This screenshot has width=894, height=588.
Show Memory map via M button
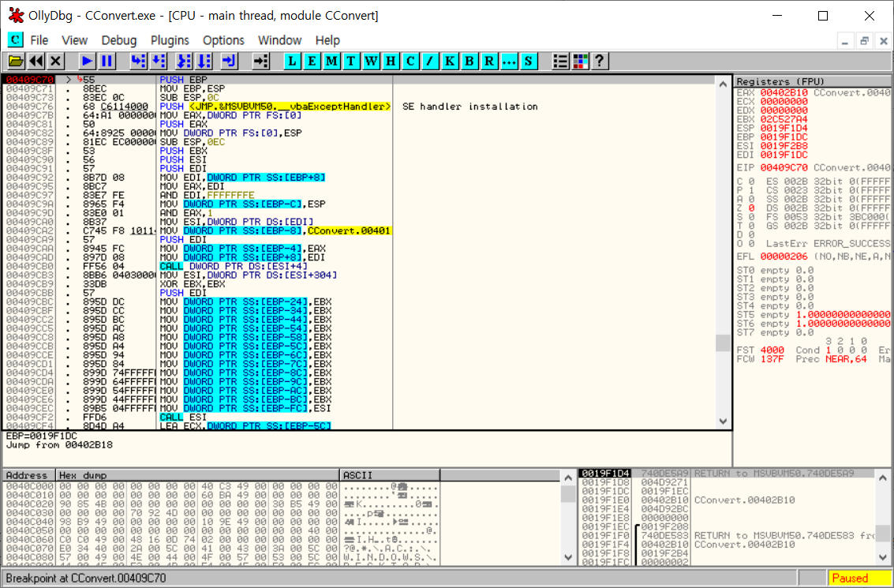[x=332, y=61]
